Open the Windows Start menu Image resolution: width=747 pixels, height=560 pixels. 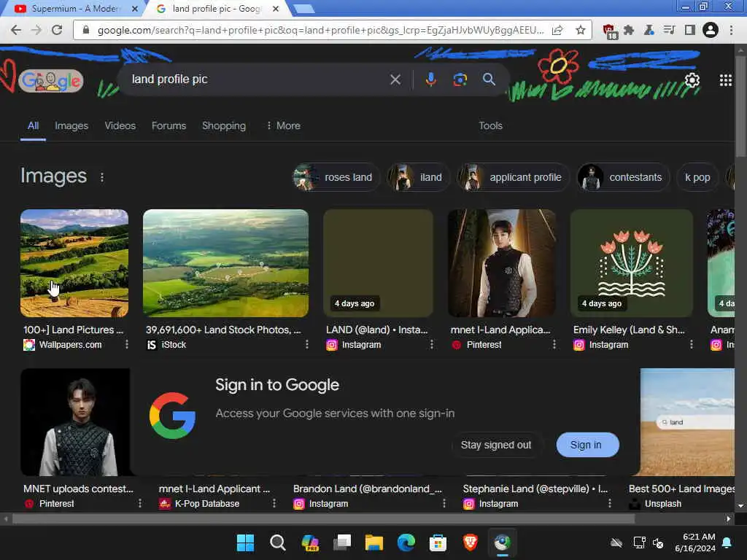(245, 542)
